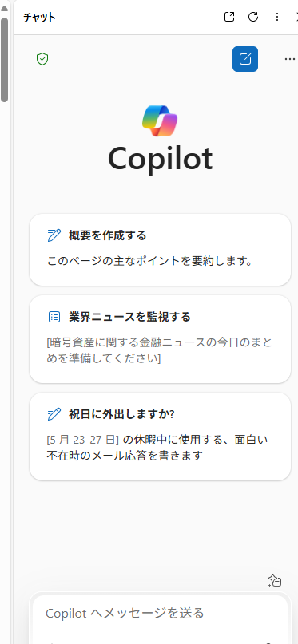
Task: Click the text このページの主なポイントを要約します。
Action: [149, 261]
